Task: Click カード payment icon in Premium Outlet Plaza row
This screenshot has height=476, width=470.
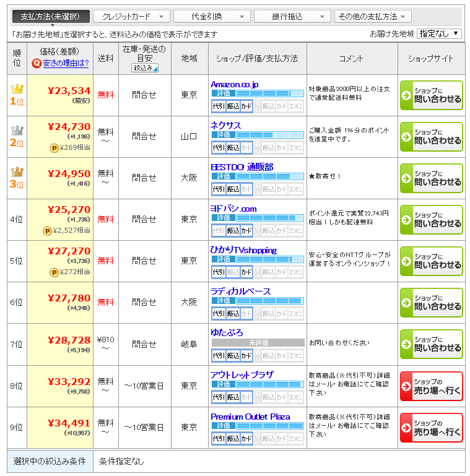Action: pyautogui.click(x=246, y=439)
